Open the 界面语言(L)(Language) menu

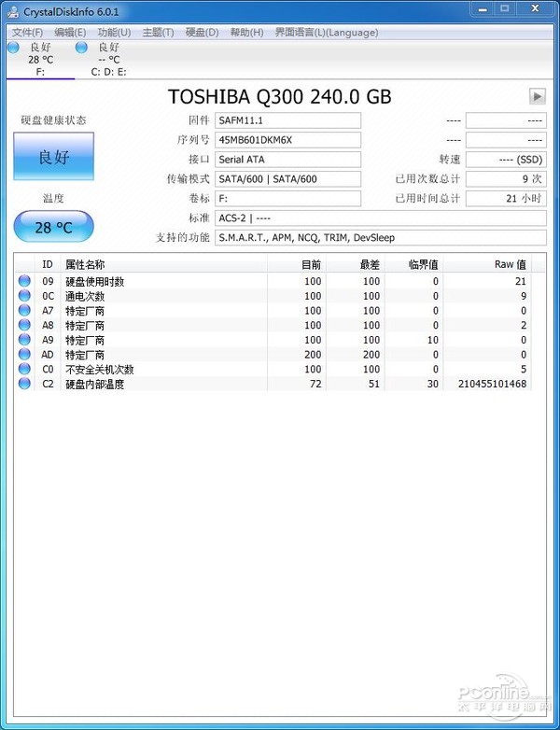327,33
